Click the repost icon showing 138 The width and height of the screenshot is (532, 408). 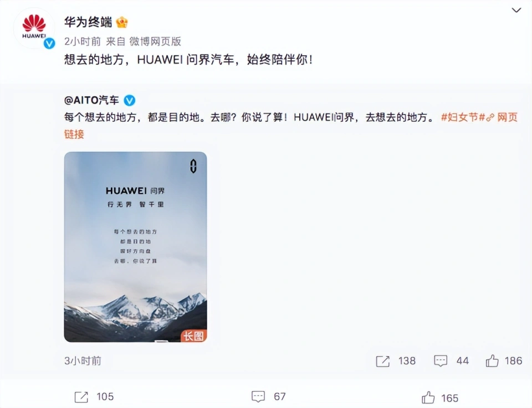tap(383, 361)
